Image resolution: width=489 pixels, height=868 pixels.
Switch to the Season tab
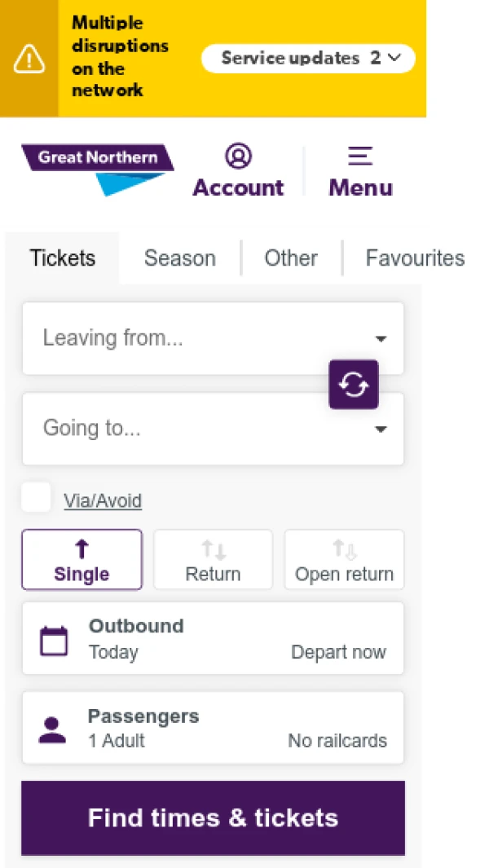180,258
